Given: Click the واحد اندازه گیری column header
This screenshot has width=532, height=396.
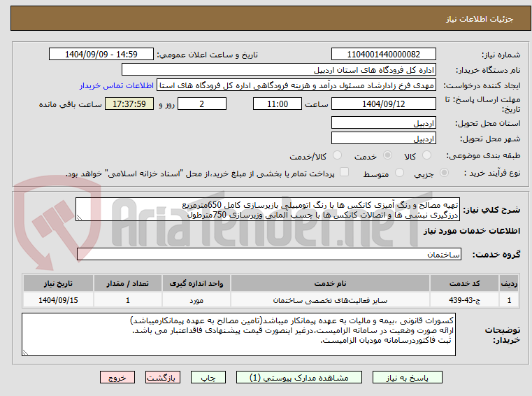Looking at the screenshot, I should tap(196, 283).
